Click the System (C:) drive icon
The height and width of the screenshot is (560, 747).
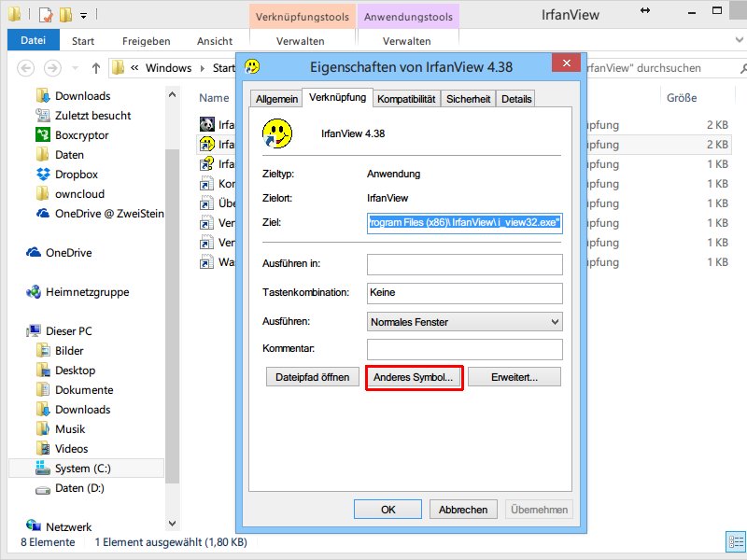pyautogui.click(x=43, y=469)
